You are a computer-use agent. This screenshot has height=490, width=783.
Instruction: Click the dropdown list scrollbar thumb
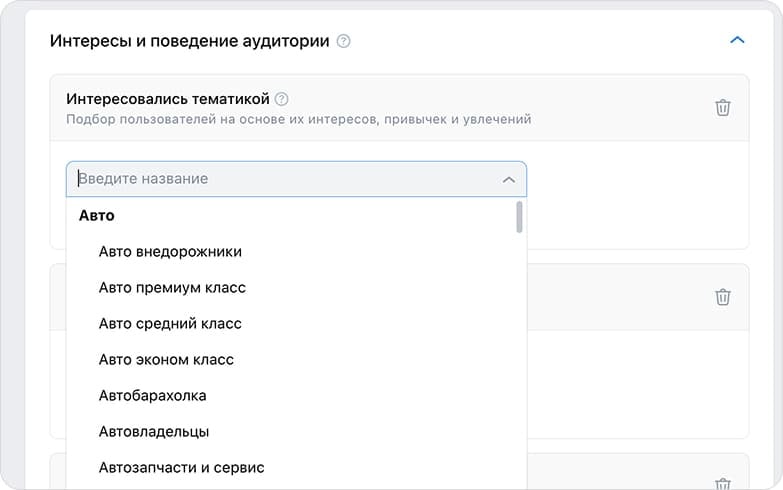click(519, 217)
